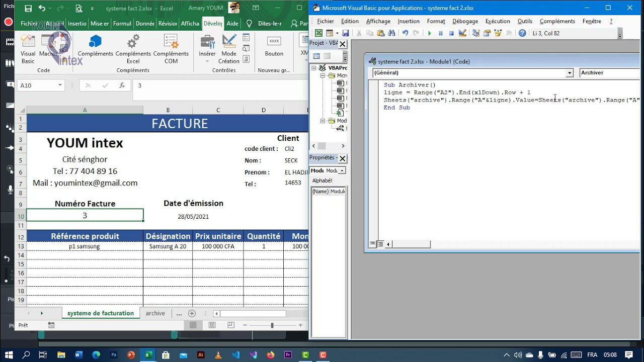The width and height of the screenshot is (644, 362).
Task: Open Project Explorer icon in VBA toolbar
Action: tap(476, 33)
